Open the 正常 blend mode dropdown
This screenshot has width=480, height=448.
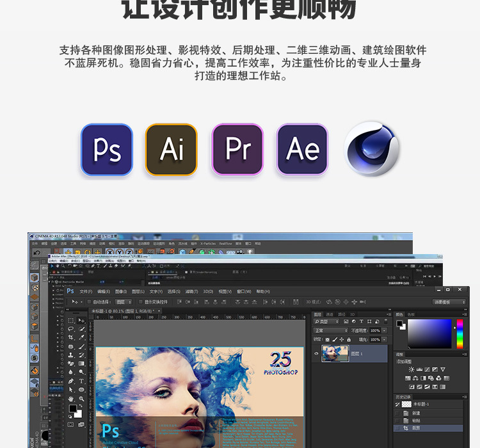[x=331, y=331]
